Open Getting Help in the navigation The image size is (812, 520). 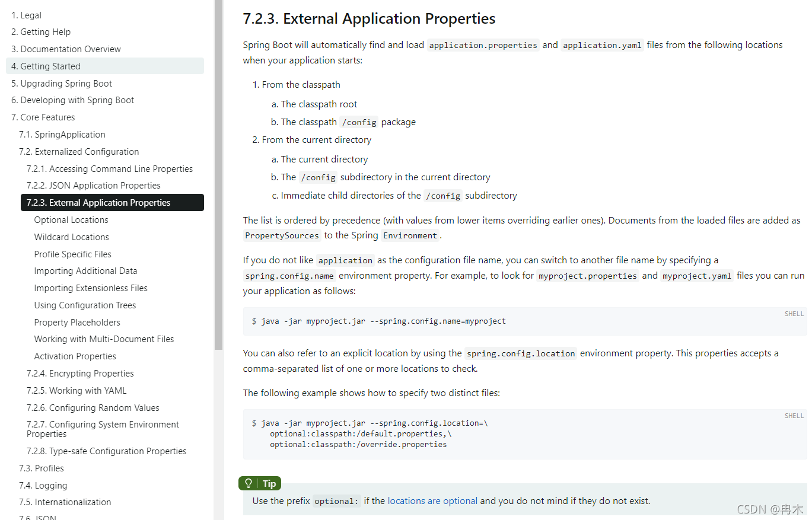[41, 32]
